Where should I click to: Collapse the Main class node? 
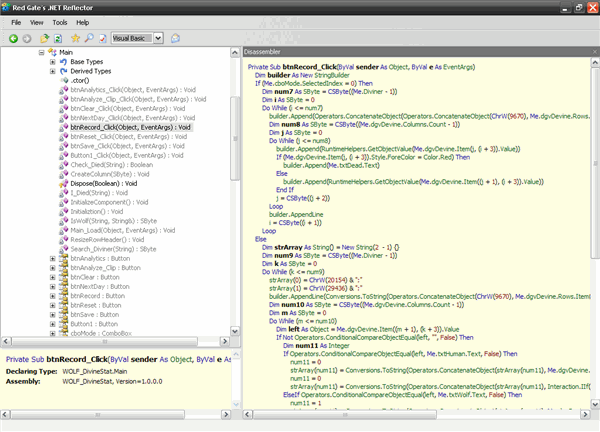tap(41, 52)
